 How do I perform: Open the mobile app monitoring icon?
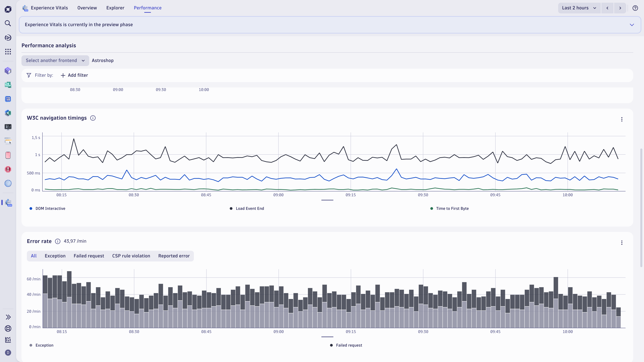pos(8,155)
